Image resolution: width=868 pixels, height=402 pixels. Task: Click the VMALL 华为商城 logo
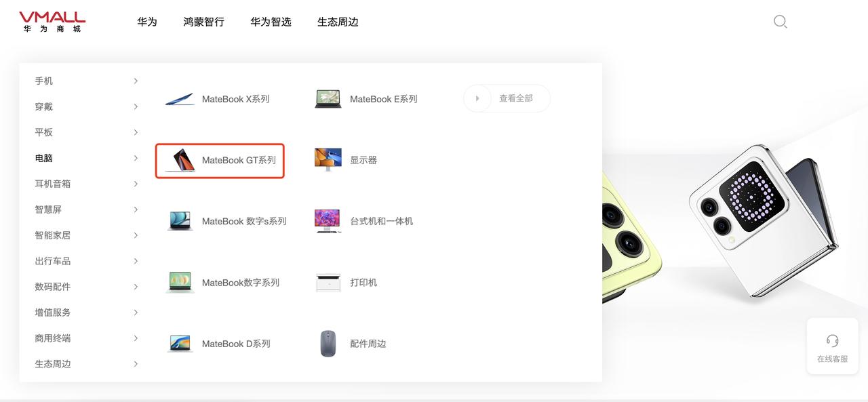coord(52,22)
